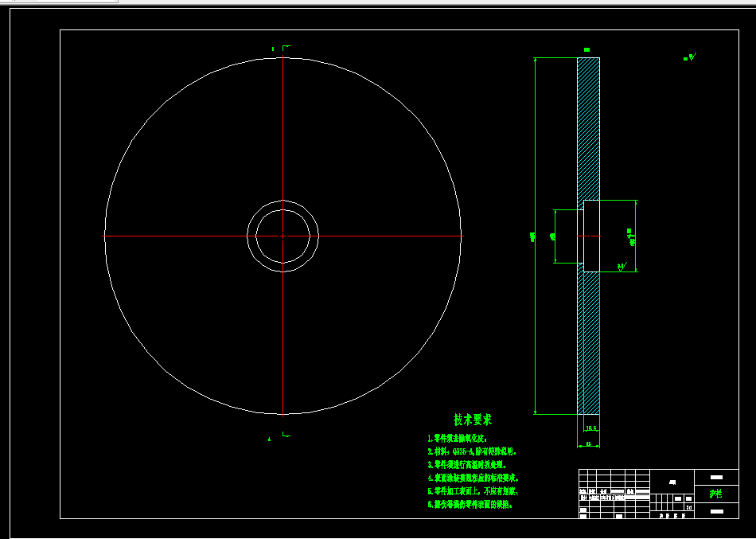756x539 pixels.
Task: Select requirement line 1 零件须去除氧化皮
Action: [x=458, y=439]
